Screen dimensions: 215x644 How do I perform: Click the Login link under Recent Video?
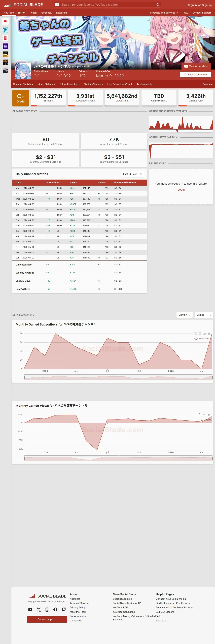click(181, 190)
